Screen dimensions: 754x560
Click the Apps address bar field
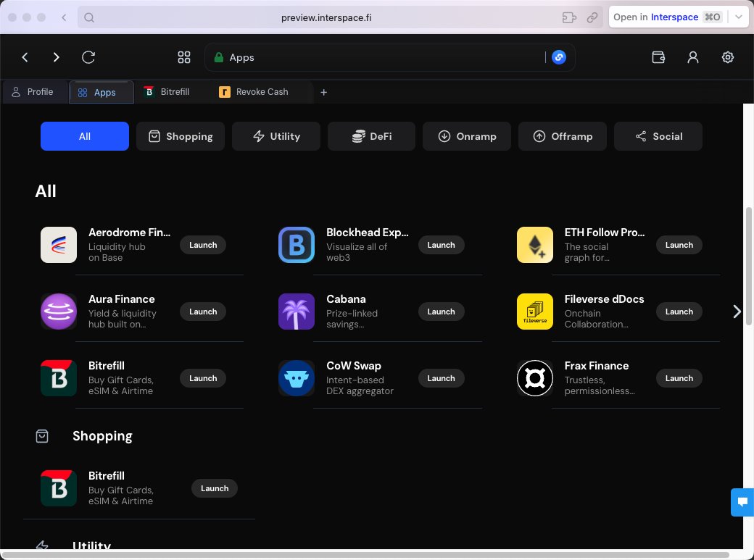click(390, 57)
